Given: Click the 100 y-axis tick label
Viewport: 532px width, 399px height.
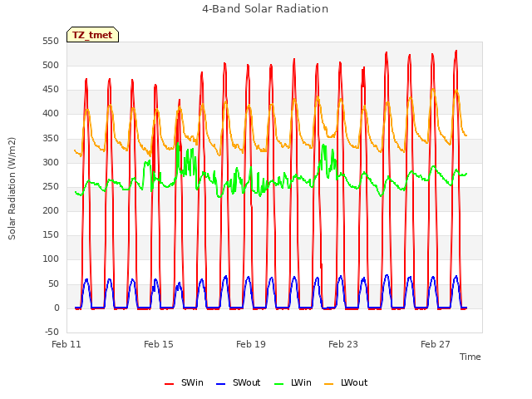Looking at the screenshot, I should (x=51, y=259).
